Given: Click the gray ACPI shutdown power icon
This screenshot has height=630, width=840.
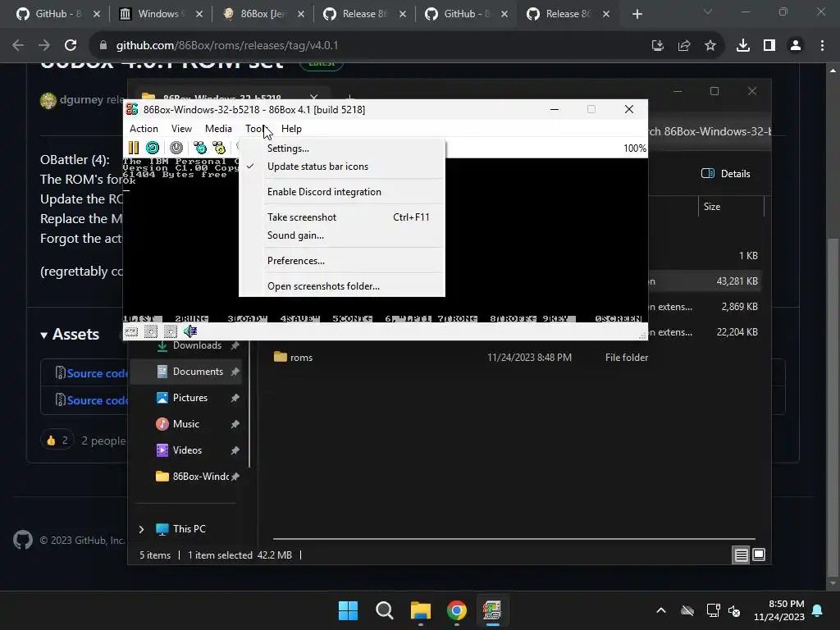Looking at the screenshot, I should [x=176, y=148].
